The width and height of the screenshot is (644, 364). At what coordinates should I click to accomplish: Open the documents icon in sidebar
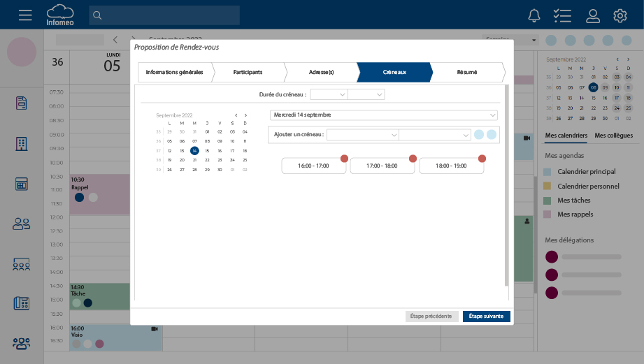click(x=22, y=103)
